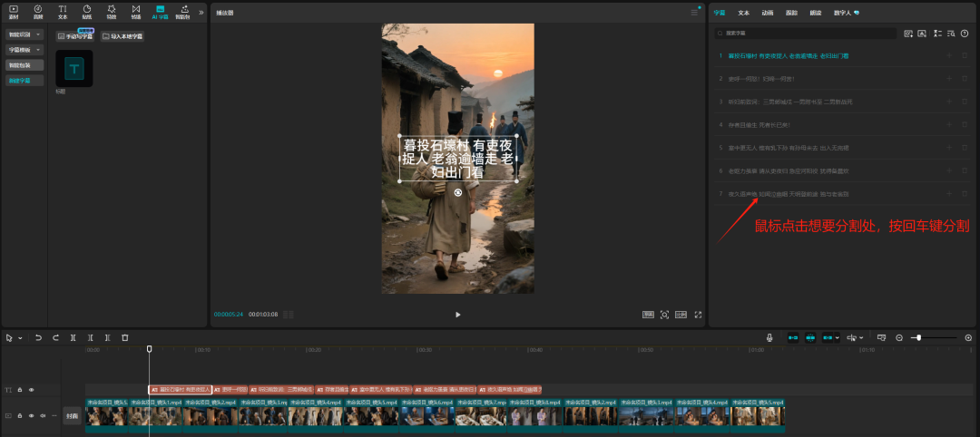Click the timeline delete trash icon
Screen dimensions: 980x437
[x=125, y=338]
